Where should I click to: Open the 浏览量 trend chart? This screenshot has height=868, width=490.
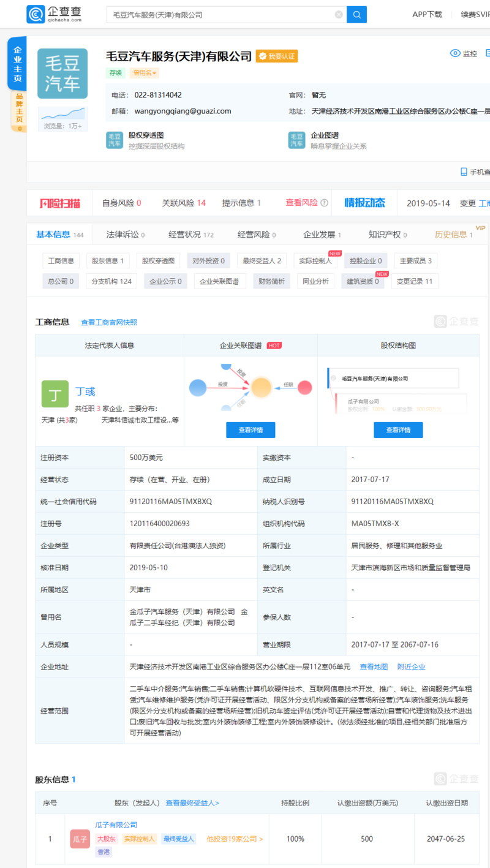click(x=62, y=119)
